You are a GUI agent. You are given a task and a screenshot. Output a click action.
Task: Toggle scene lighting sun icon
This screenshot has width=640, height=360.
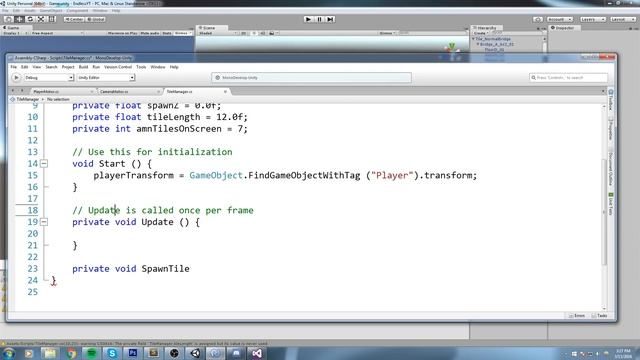coord(254,33)
